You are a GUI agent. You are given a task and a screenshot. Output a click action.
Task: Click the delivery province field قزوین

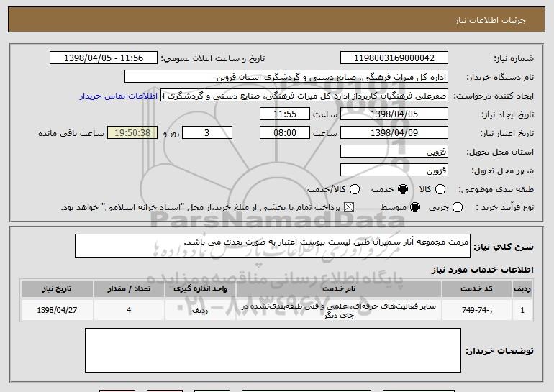click(394, 152)
